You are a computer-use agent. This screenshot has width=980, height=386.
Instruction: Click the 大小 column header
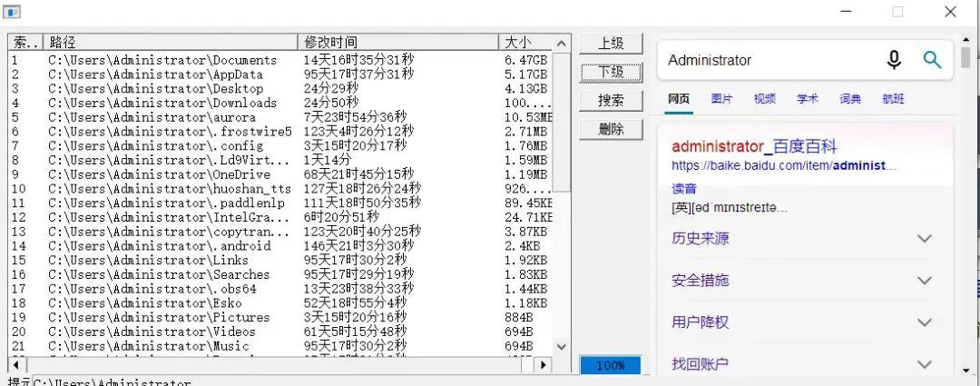(525, 42)
